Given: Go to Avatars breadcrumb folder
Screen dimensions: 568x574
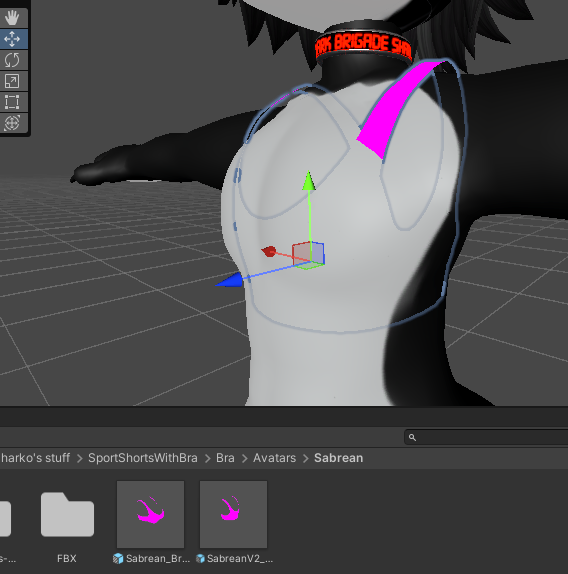Looking at the screenshot, I should (x=274, y=458).
